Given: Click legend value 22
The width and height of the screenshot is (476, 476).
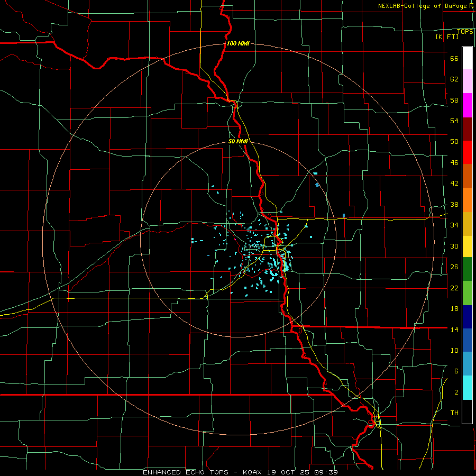Looking at the screenshot, I should pyautogui.click(x=454, y=288).
